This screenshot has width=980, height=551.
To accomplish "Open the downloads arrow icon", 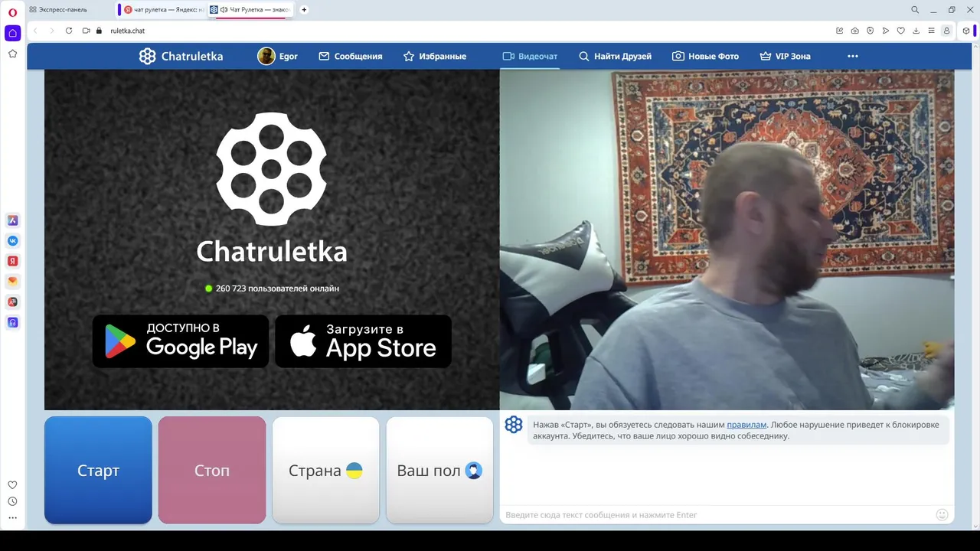I will [x=916, y=31].
